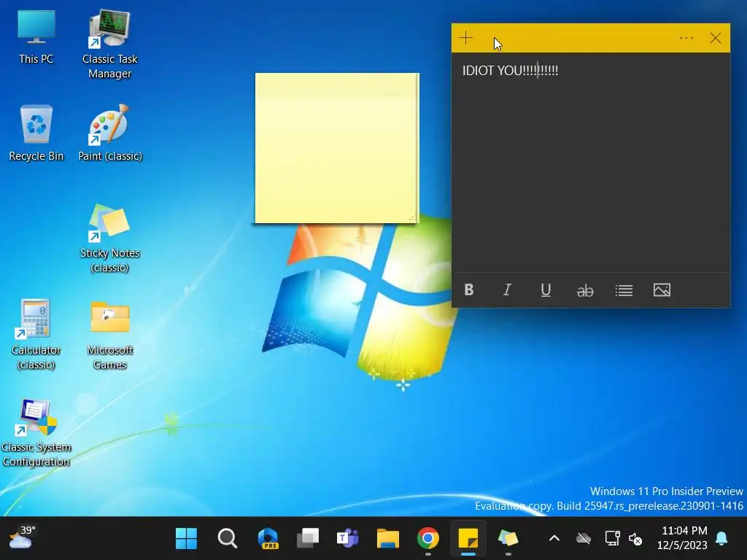Click the 'IDIOT YOU' note text
Screen dimensions: 747x560
pyautogui.click(x=510, y=71)
